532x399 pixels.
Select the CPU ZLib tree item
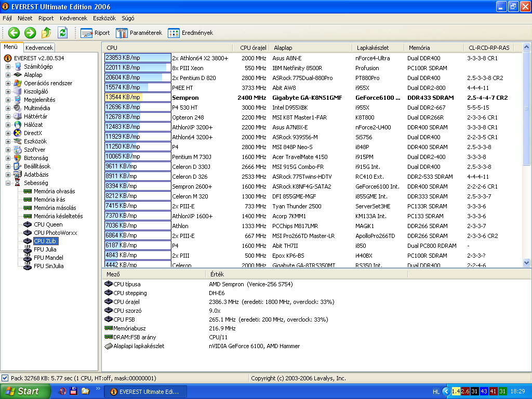pyautogui.click(x=45, y=241)
